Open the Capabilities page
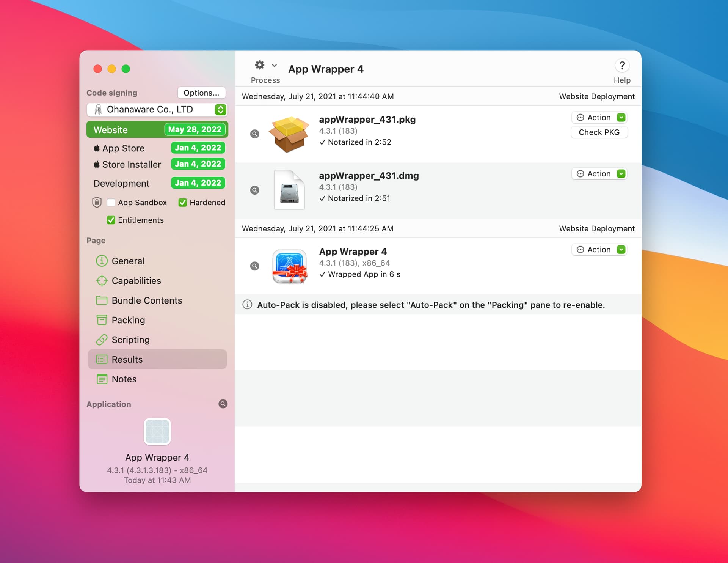 tap(157, 281)
